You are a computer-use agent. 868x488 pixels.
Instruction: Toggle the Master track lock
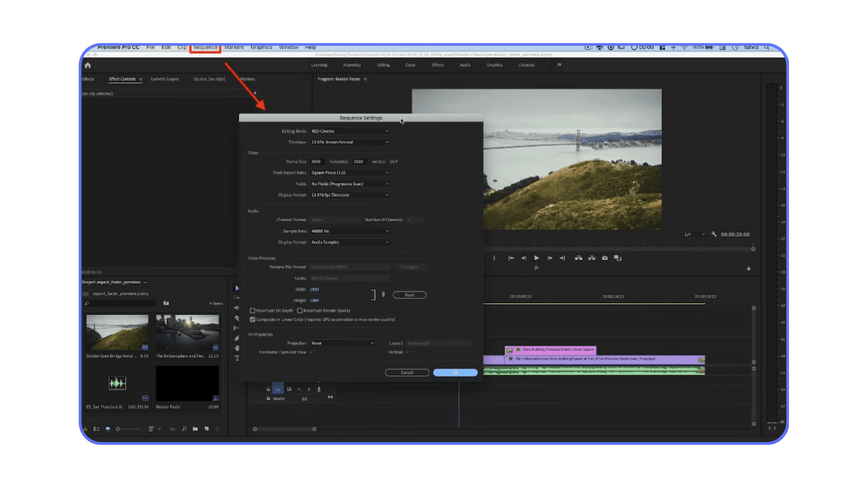(x=268, y=399)
